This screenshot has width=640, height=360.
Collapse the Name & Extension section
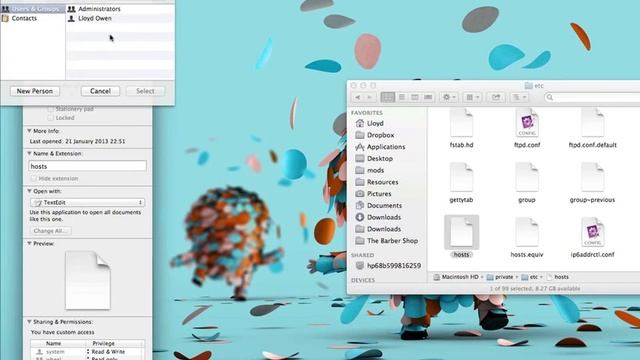[x=29, y=153]
